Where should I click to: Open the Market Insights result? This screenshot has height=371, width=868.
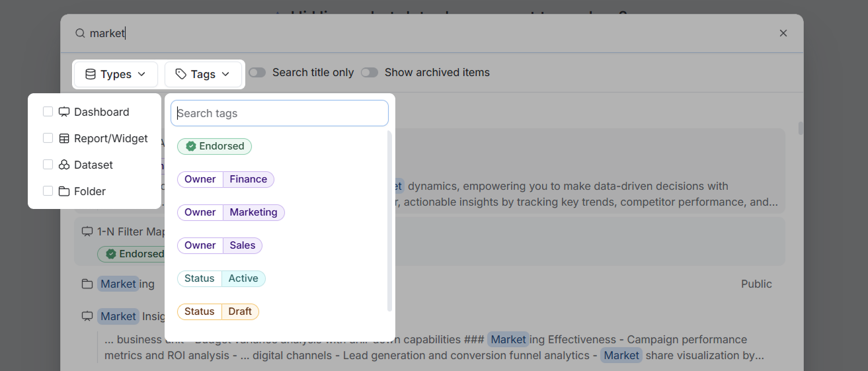coord(430,335)
